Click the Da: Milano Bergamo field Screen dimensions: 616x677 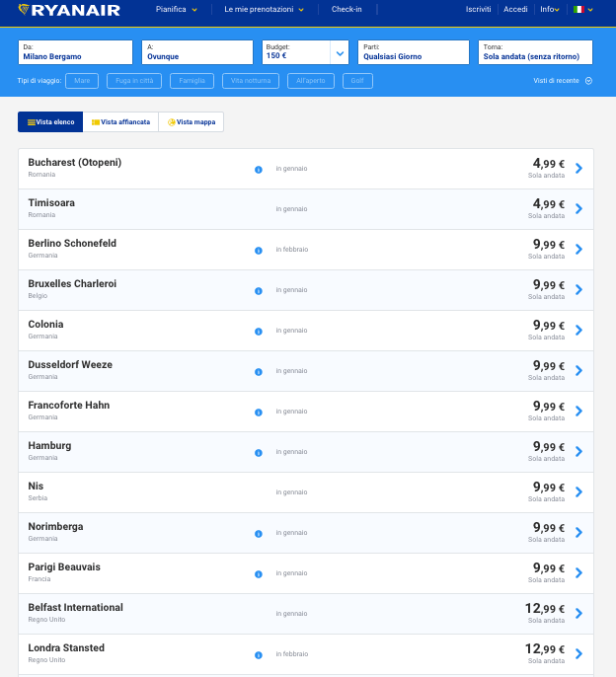(75, 52)
